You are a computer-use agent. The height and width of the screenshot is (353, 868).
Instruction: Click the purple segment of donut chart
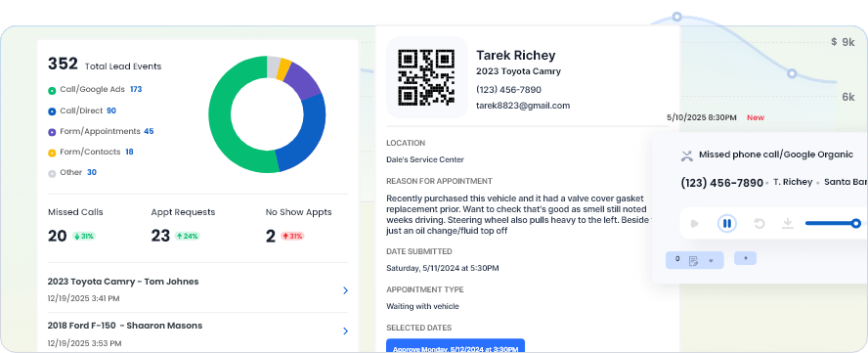pos(302,80)
